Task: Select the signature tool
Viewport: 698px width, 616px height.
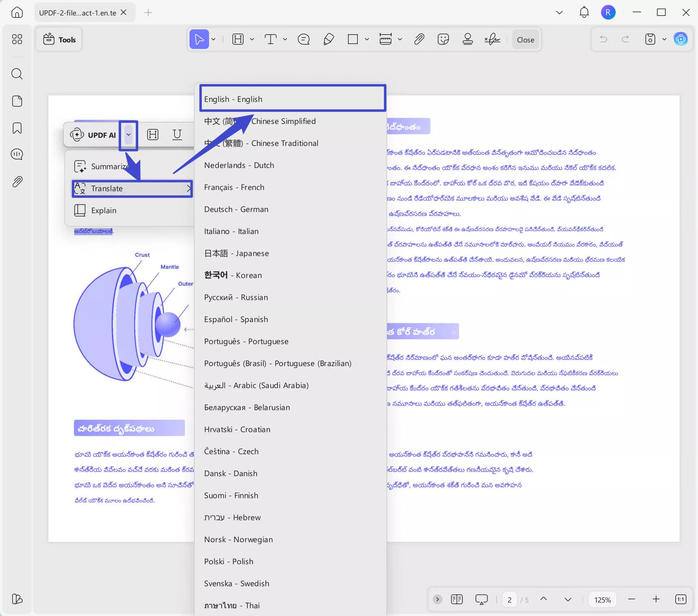Action: click(x=492, y=39)
